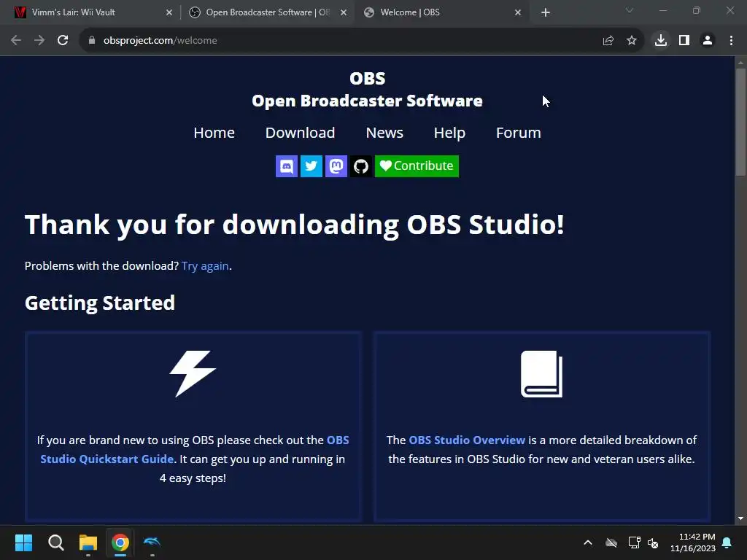Open the taskbar clock and date
Image resolution: width=747 pixels, height=560 pixels.
(693, 542)
